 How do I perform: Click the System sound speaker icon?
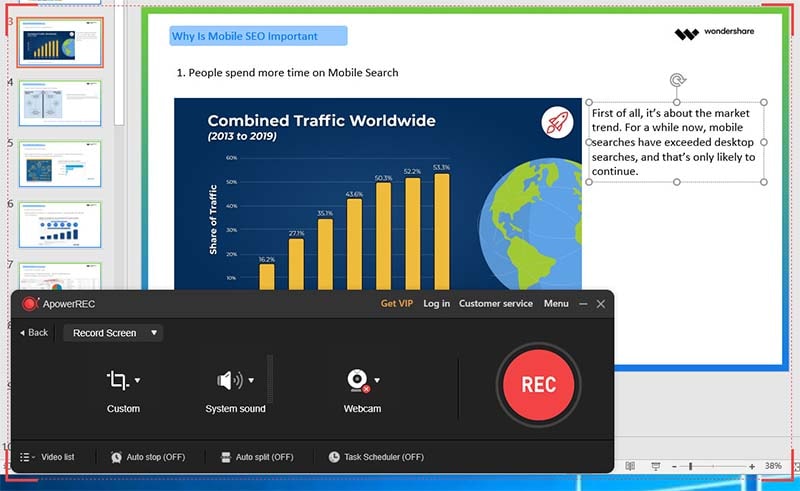(230, 380)
